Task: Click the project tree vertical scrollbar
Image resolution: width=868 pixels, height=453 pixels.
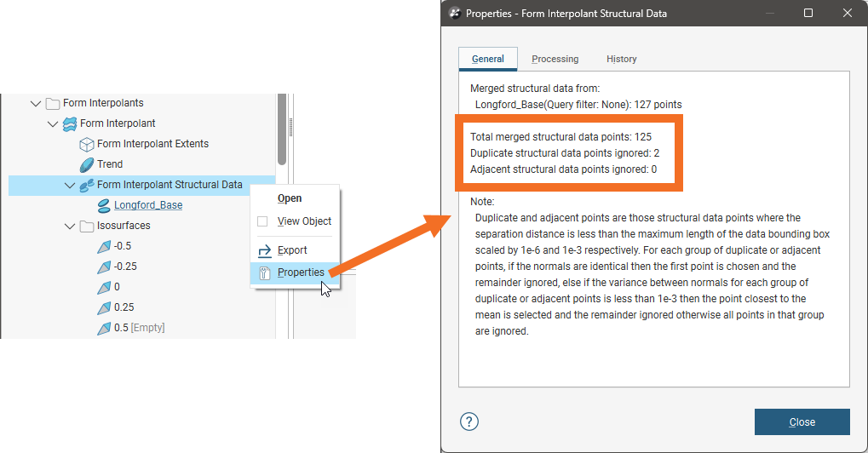Action: [282, 129]
